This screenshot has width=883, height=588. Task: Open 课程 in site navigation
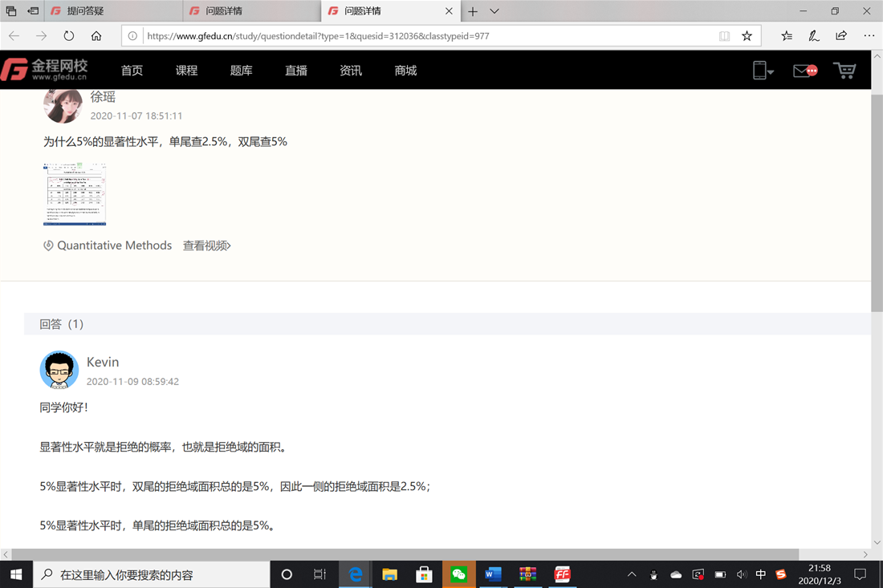point(186,71)
